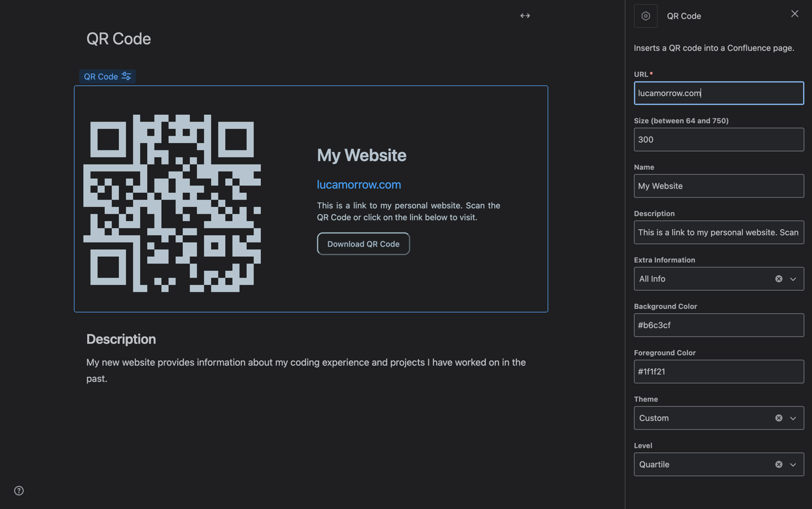812x509 pixels.
Task: Clear the Level selection
Action: click(779, 464)
